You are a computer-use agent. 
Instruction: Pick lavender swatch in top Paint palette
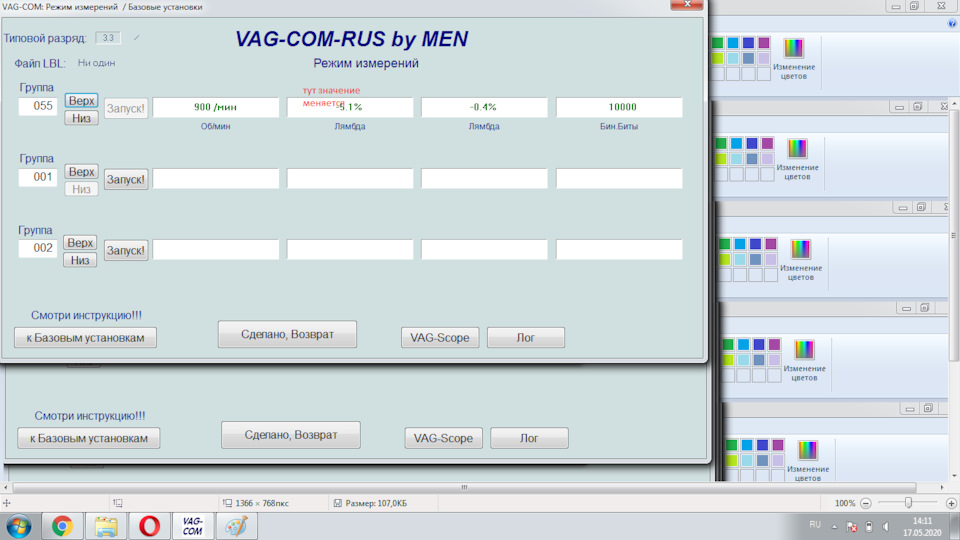(763, 58)
